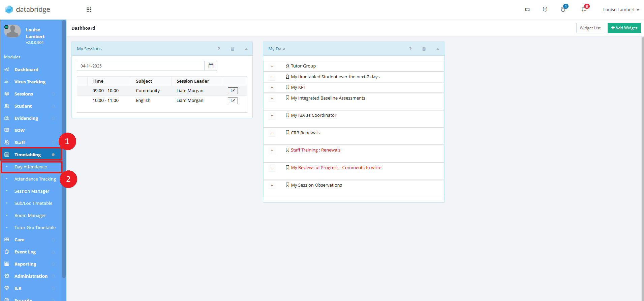
Task: Select Session Manager submenu item
Action: click(31, 191)
